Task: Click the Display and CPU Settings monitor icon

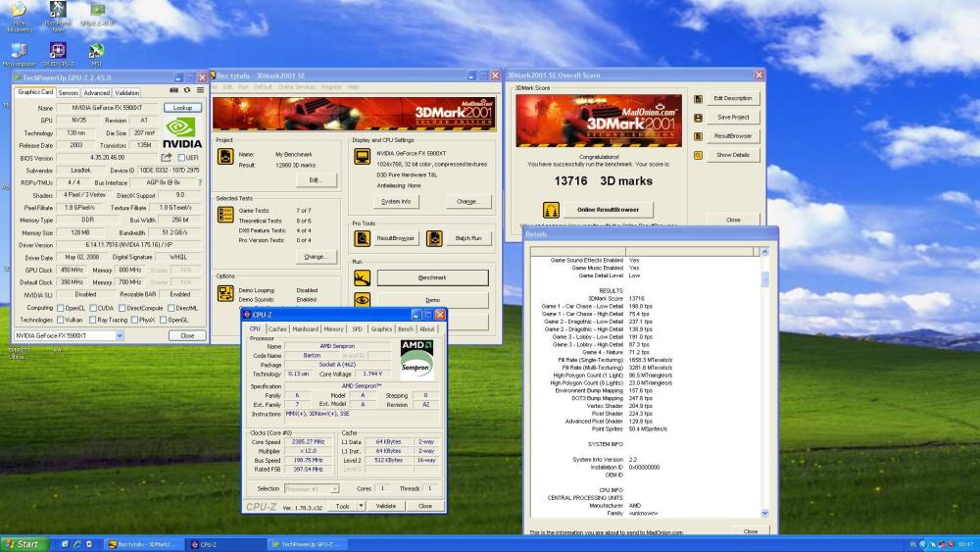Action: pos(362,156)
